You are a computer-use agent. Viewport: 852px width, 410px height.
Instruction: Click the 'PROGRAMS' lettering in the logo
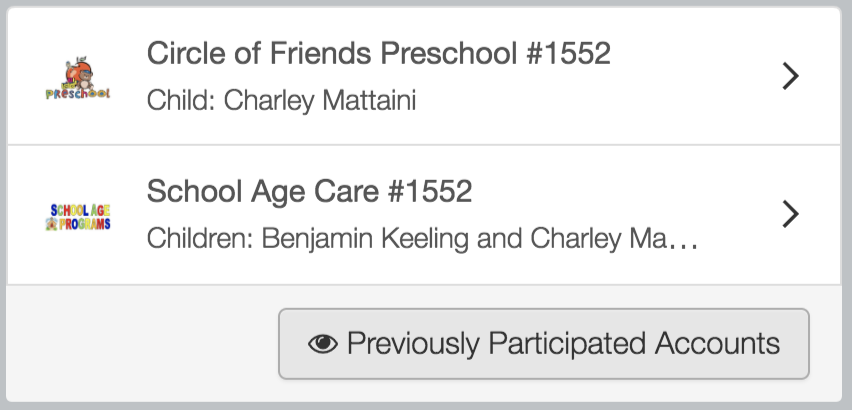85,224
